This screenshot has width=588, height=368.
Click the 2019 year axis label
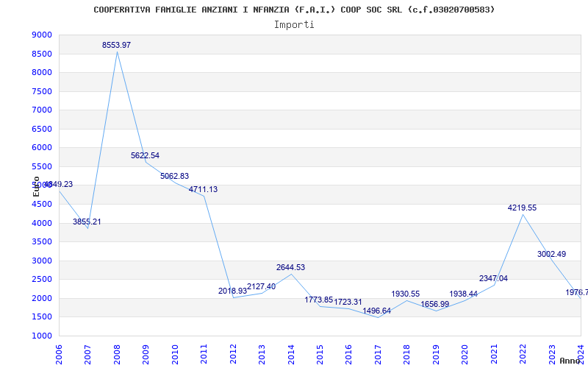click(x=436, y=355)
